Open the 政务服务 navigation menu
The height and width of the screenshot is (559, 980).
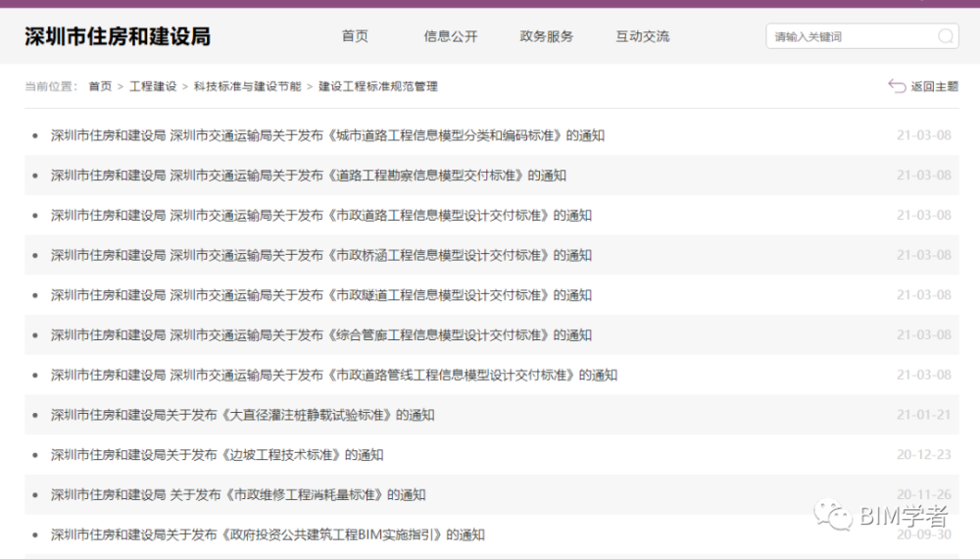pyautogui.click(x=546, y=36)
